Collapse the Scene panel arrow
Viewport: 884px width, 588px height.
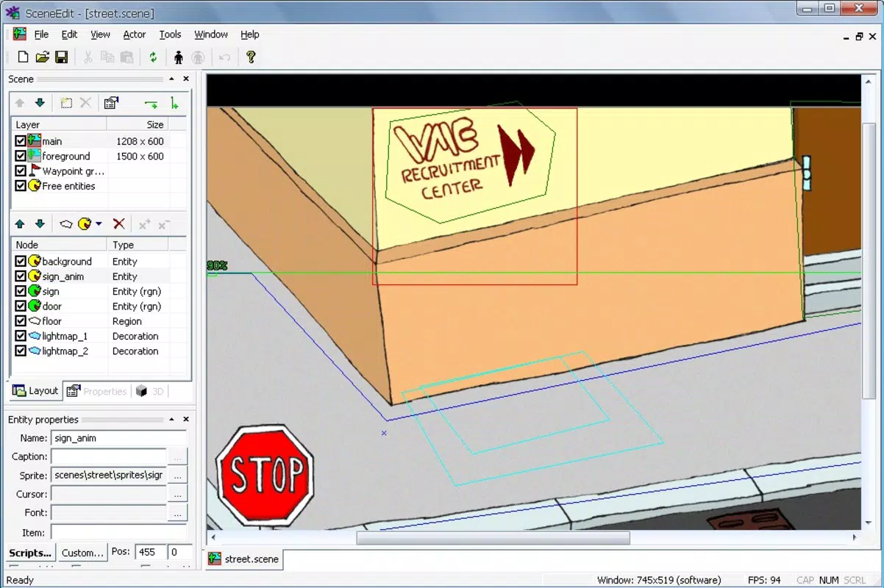171,79
